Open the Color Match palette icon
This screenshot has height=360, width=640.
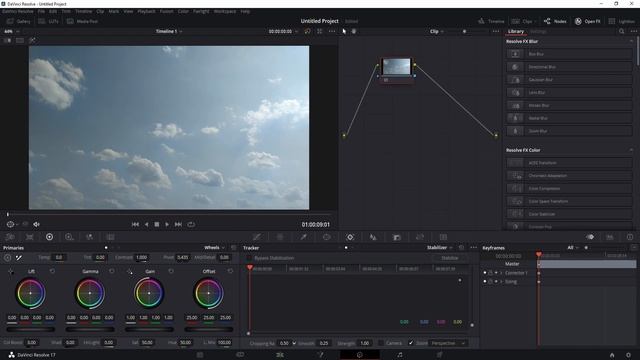(x=29, y=237)
